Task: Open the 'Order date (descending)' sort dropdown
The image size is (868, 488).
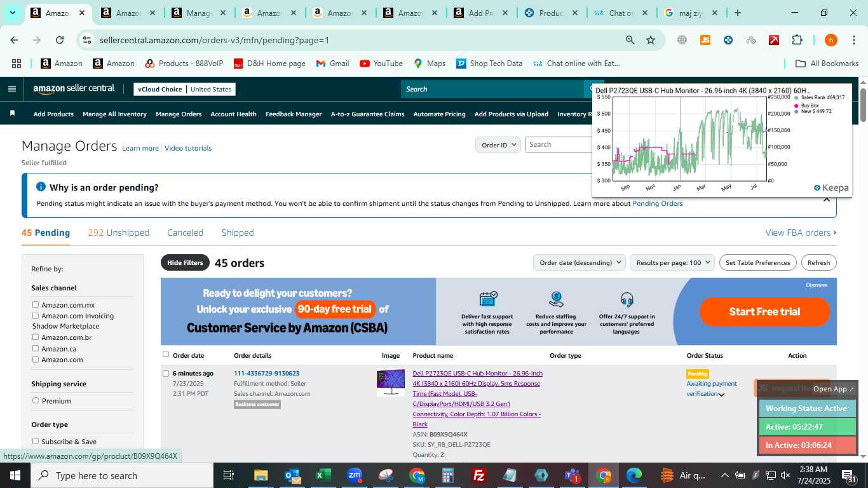Action: tap(579, 262)
